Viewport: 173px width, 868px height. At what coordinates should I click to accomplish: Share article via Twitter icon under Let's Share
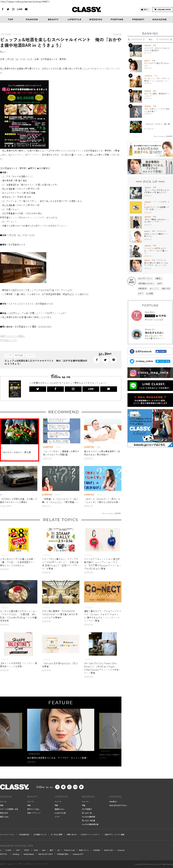[x=105, y=360]
